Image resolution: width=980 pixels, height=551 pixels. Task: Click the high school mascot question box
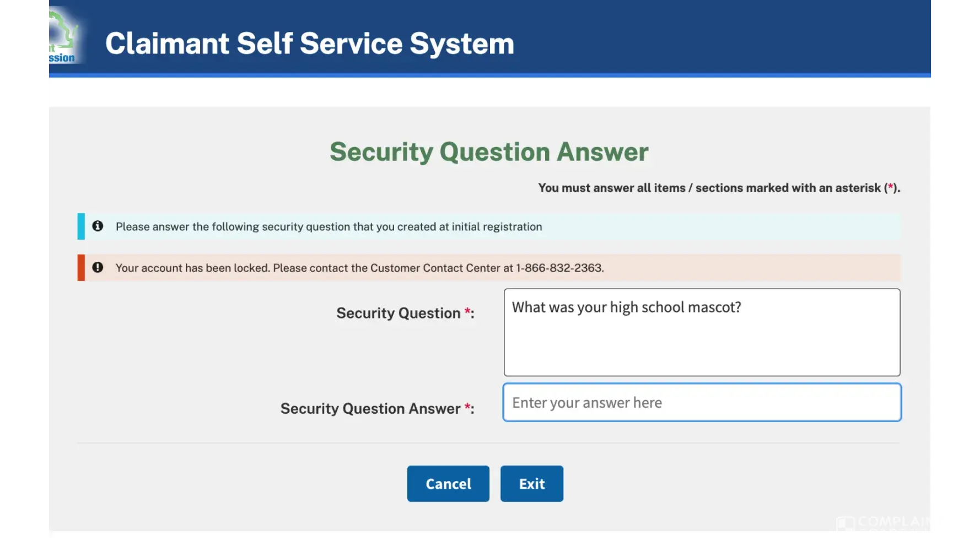[702, 332]
